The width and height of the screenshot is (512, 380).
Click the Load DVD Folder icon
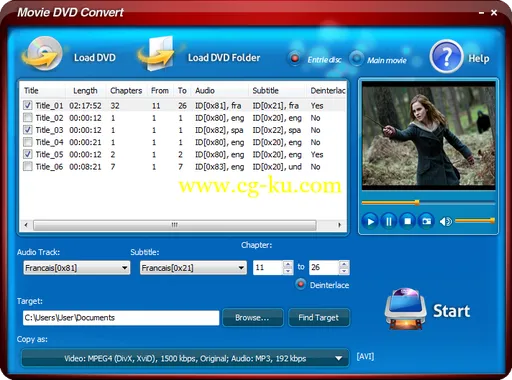coord(157,54)
